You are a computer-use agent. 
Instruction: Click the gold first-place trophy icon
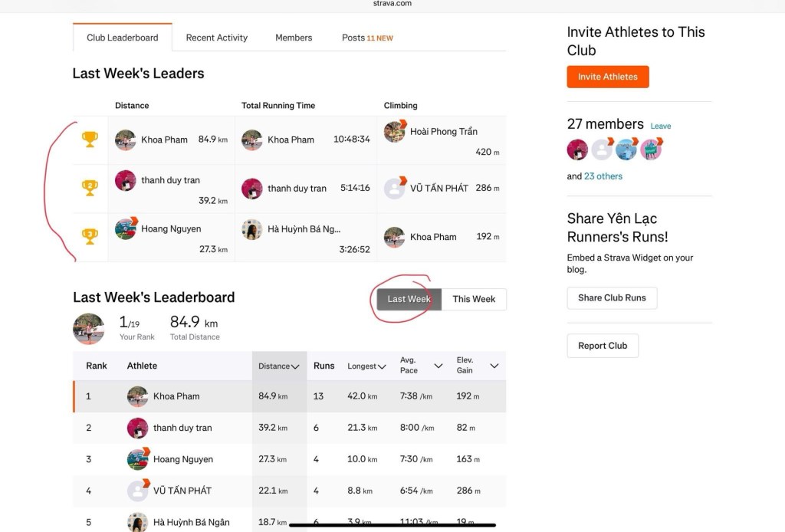click(90, 140)
